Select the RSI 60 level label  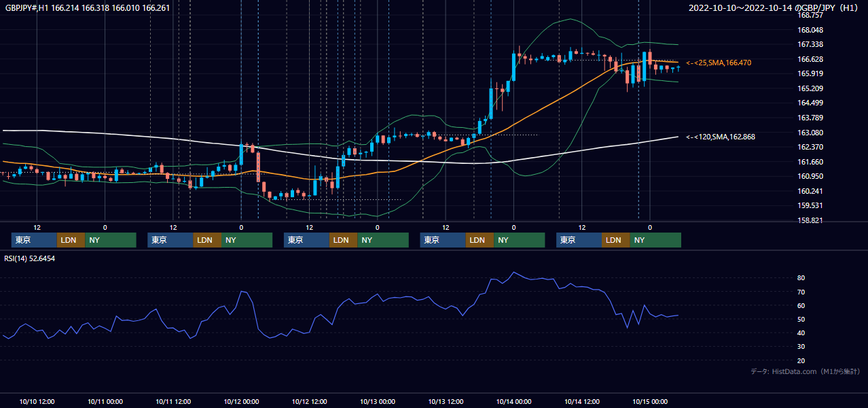801,305
